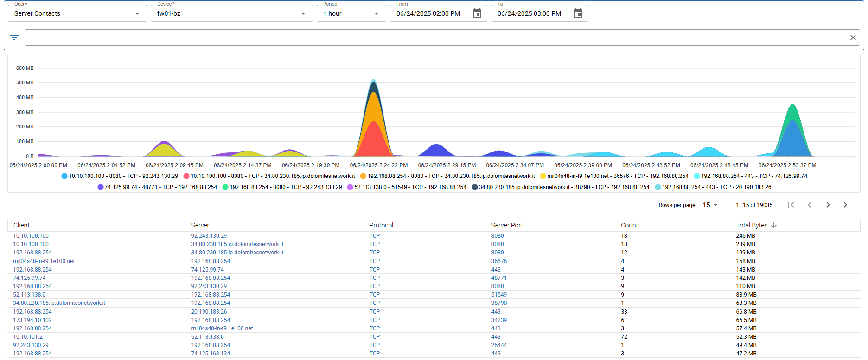868x360 pixels.
Task: Sort table by Server Port column header
Action: [x=507, y=225]
